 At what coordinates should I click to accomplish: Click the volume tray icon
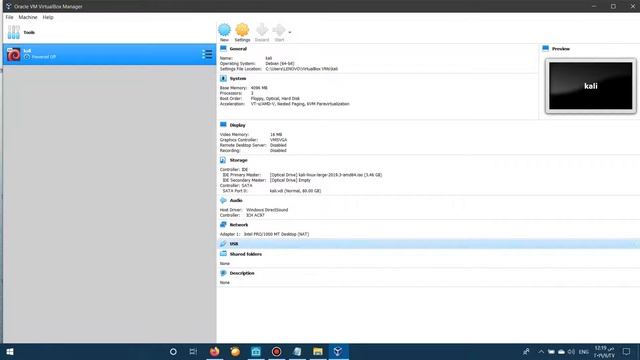(571, 352)
